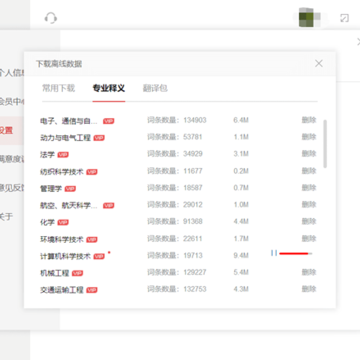Select the 环境科学技术 dictionary name
The width and height of the screenshot is (360, 360).
click(62, 239)
